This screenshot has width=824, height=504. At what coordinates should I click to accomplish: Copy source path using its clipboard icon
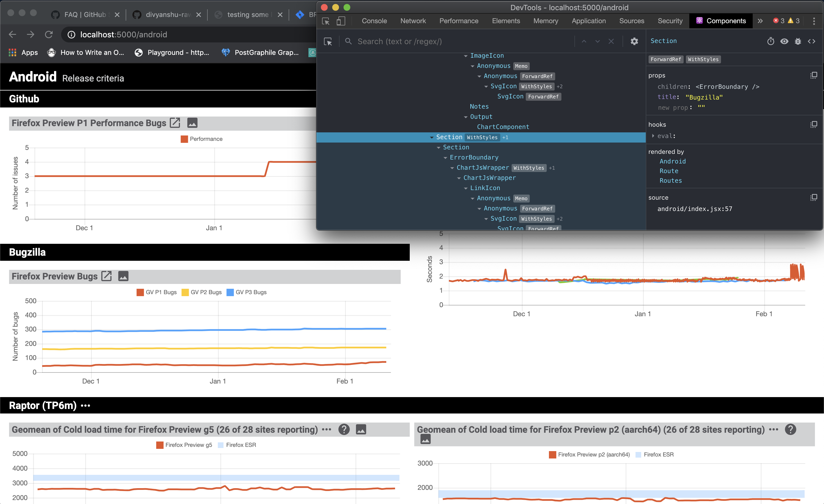coord(814,197)
